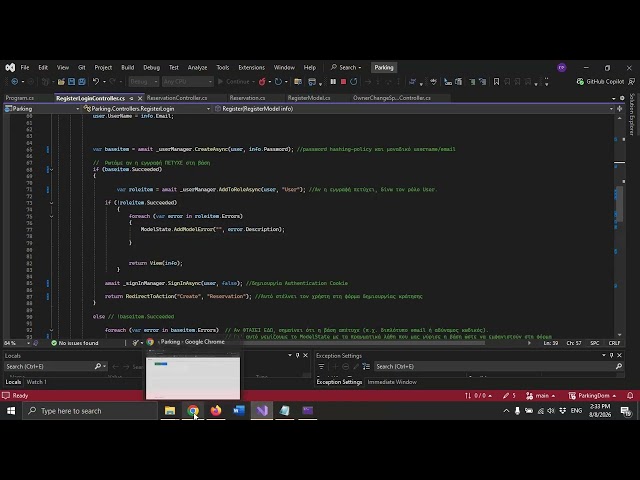Click the window layout toolbar icon

point(312,82)
